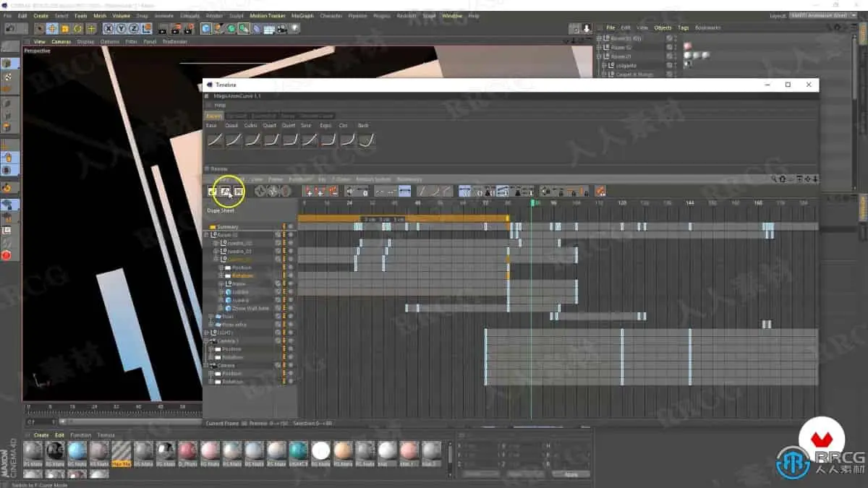Expand Room 01 in Object Manager
Screen dimensions: 868x488
(x=600, y=56)
